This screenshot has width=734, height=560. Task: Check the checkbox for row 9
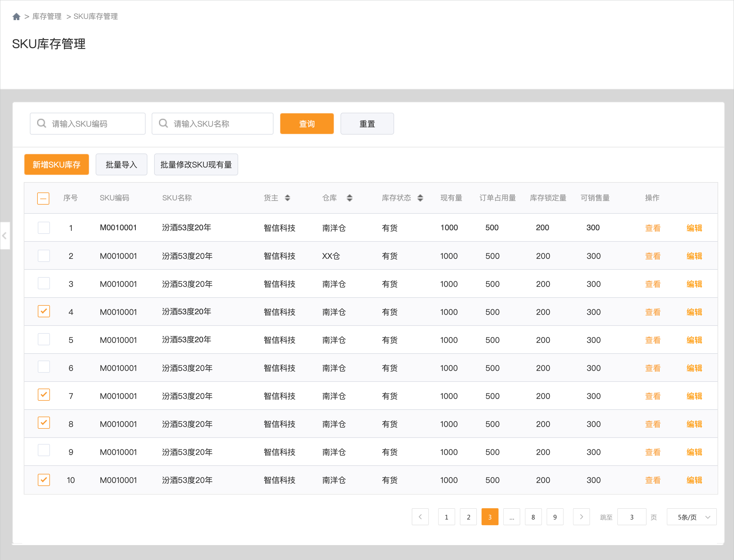[x=44, y=450]
